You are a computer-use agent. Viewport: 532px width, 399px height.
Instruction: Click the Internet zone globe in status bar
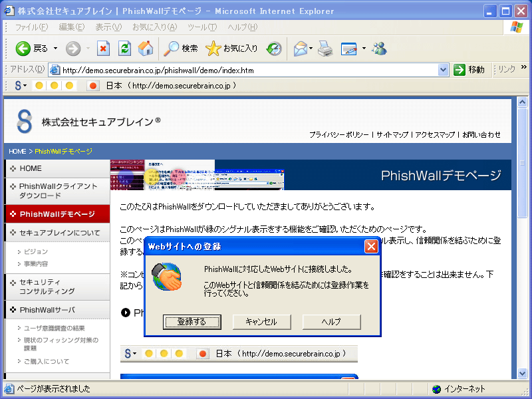pyautogui.click(x=436, y=389)
